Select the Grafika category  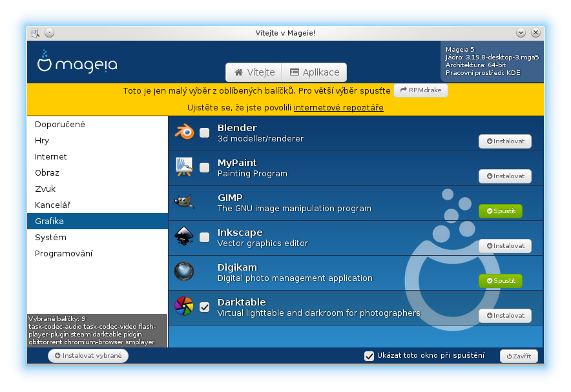[x=98, y=221]
